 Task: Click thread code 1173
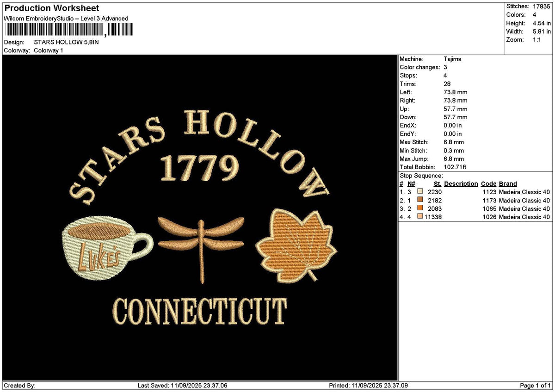489,200
